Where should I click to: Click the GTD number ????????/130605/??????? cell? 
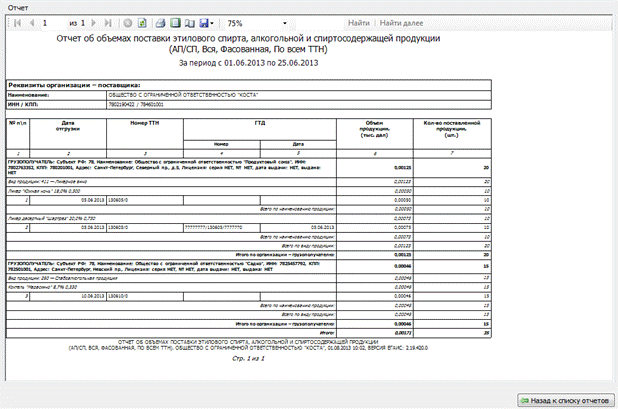[x=222, y=227]
